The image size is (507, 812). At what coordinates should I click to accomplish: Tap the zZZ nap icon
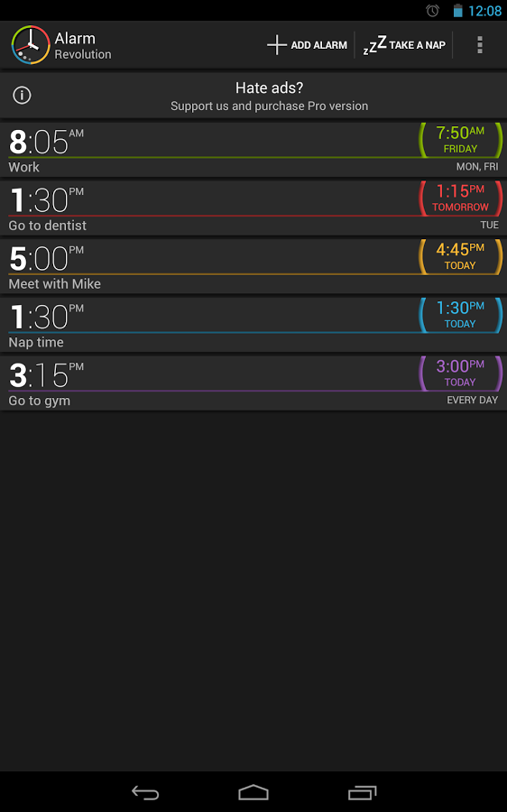[375, 45]
